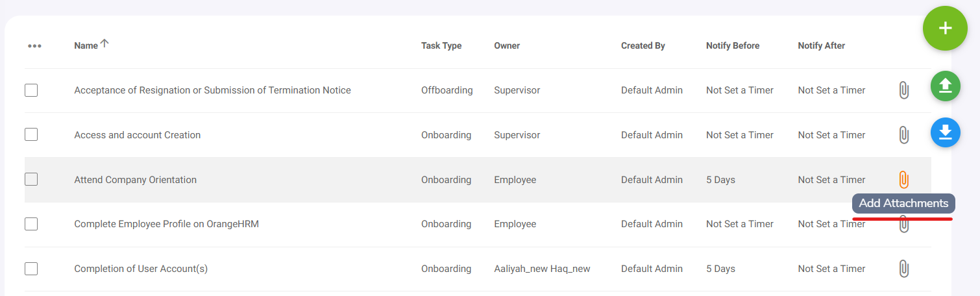Click the Notify Before column header
980x296 pixels.
tap(733, 45)
